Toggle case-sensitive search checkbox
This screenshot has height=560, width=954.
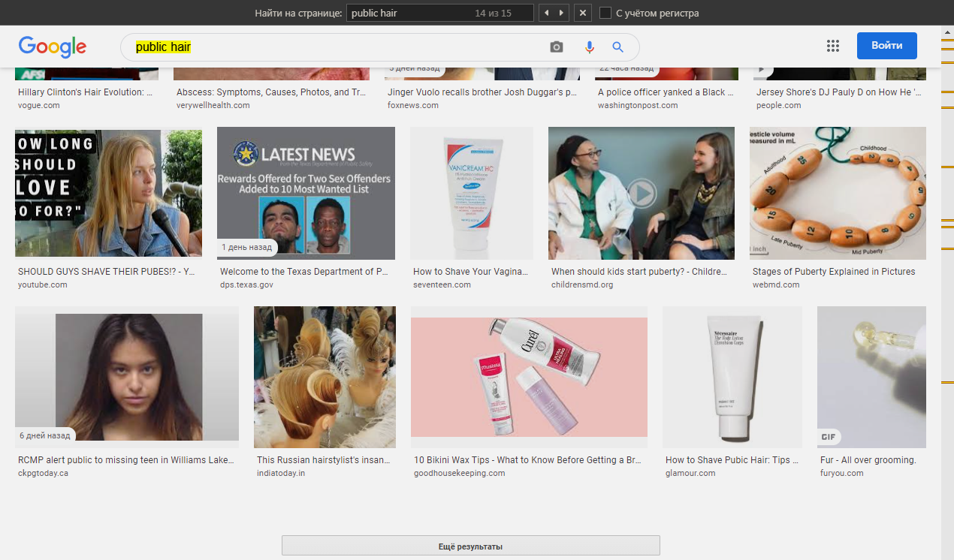pos(605,13)
